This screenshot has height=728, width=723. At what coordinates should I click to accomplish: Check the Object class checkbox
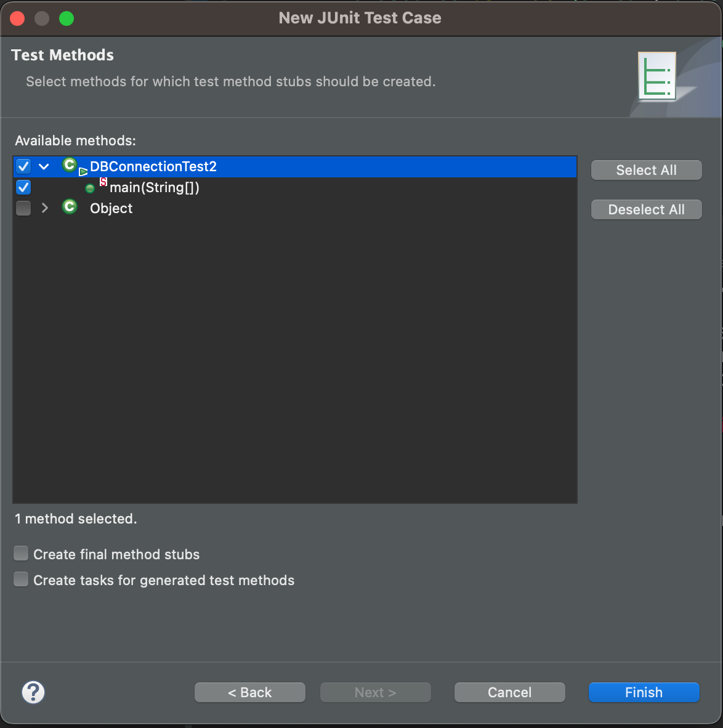(23, 208)
